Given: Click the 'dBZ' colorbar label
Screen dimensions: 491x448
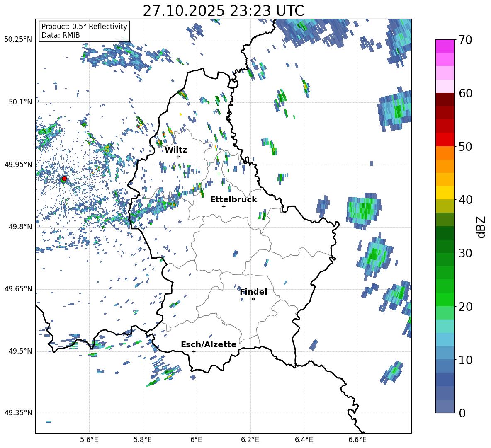Looking at the screenshot, I should pos(481,227).
